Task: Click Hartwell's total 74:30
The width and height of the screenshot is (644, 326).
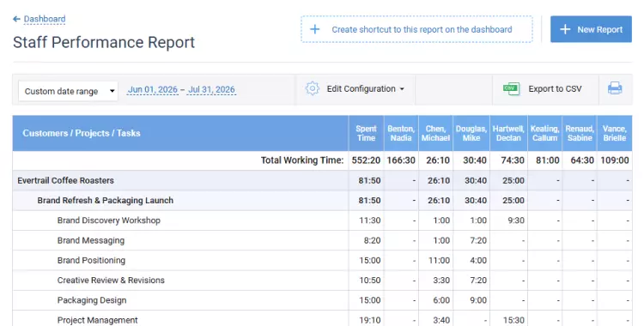Action: [513, 160]
